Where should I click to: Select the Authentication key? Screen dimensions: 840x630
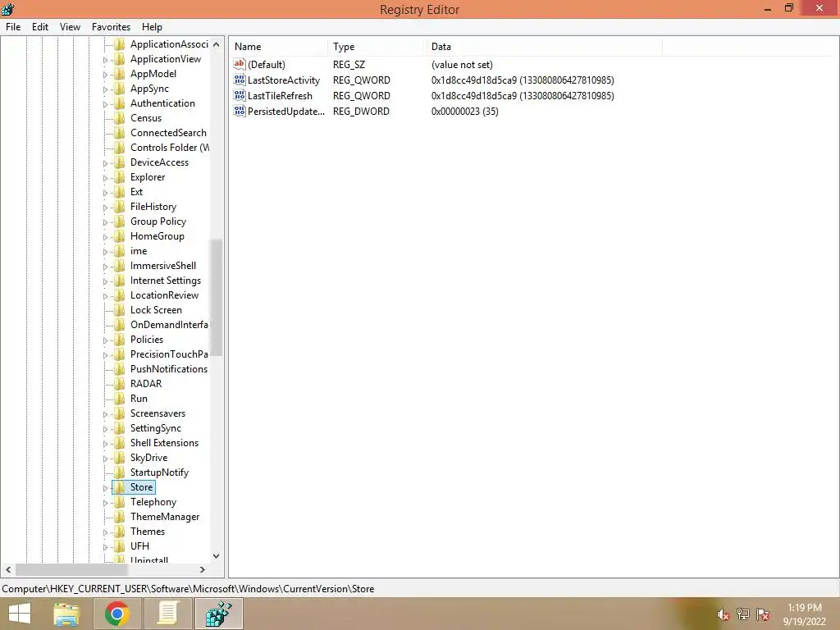pos(162,103)
